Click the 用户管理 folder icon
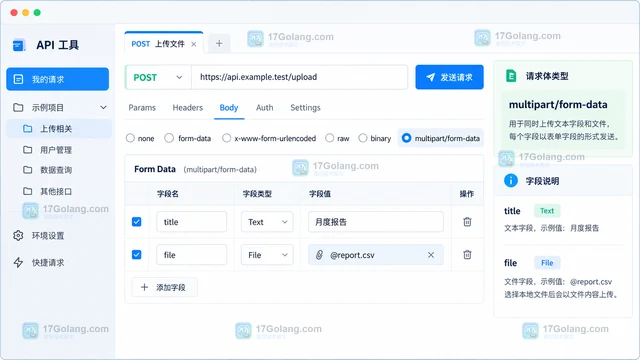Image resolution: width=640 pixels, height=360 pixels. 28,150
